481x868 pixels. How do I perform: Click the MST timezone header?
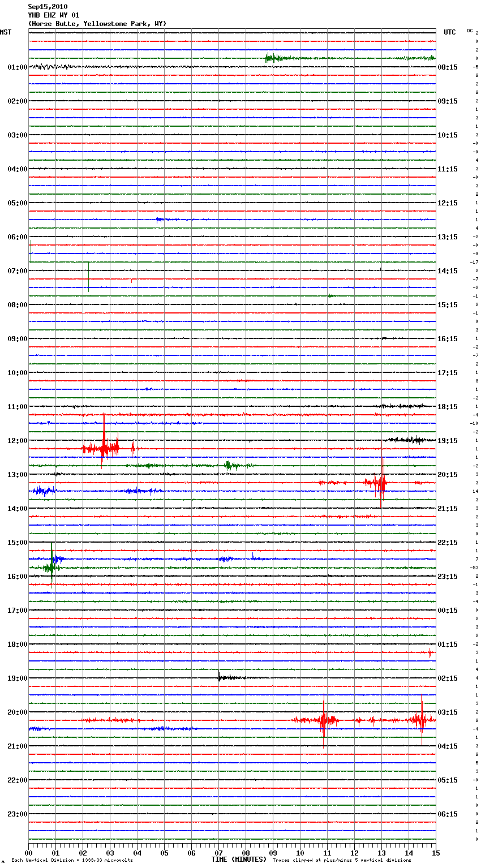[x=6, y=32]
